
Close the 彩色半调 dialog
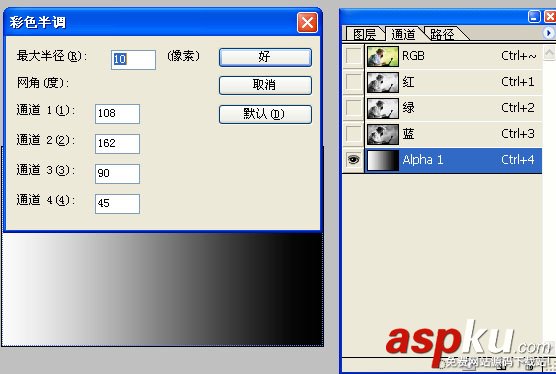tap(307, 23)
